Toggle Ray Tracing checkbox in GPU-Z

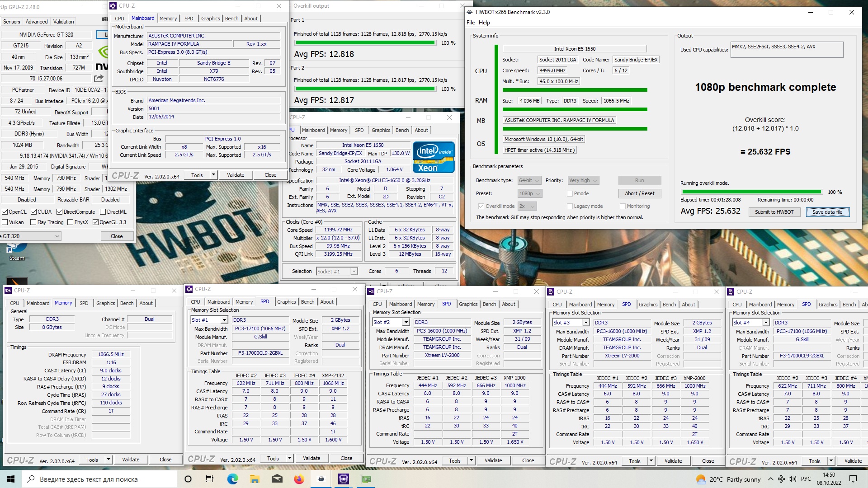click(33, 222)
